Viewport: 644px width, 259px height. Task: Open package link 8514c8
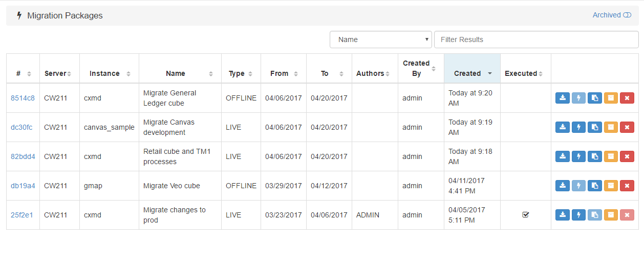click(23, 98)
